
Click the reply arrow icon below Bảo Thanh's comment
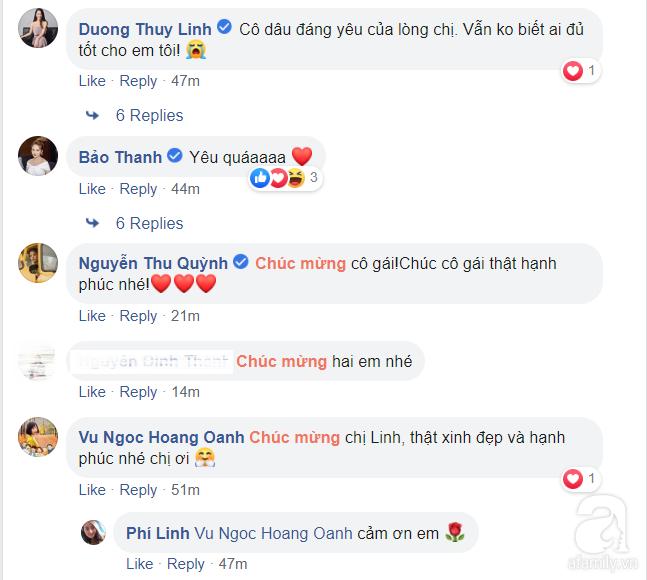click(x=92, y=223)
